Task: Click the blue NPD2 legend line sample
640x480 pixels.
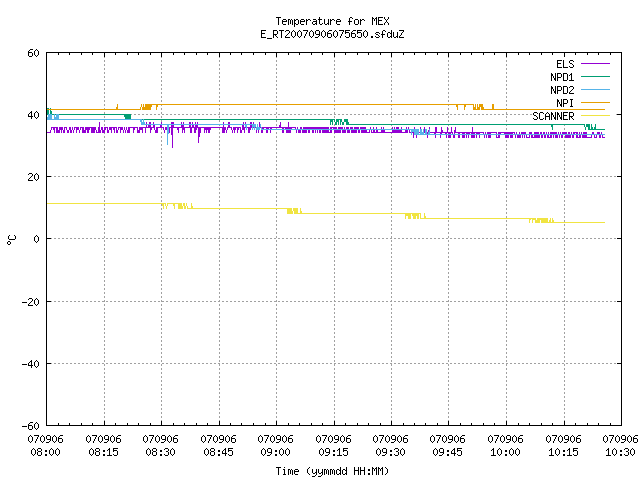Action: coord(595,90)
